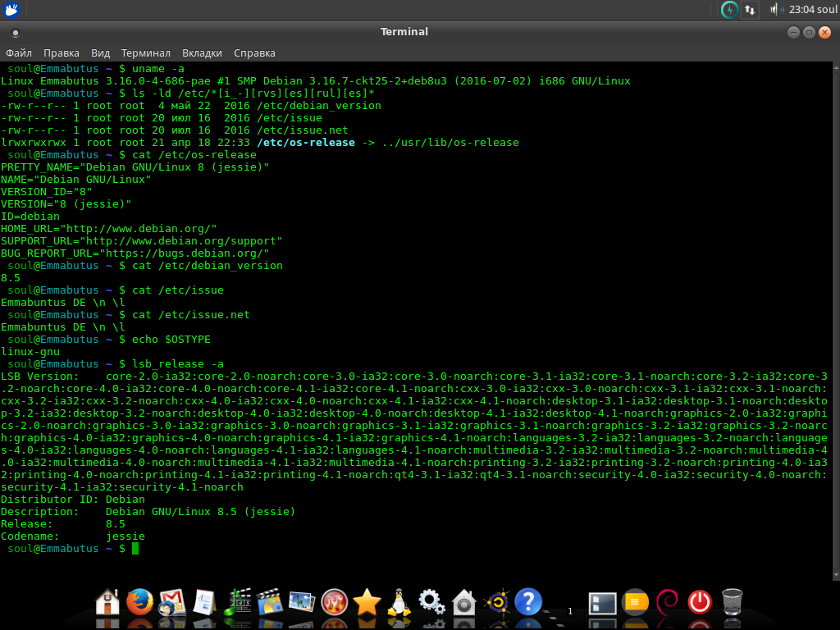Image resolution: width=840 pixels, height=630 pixels.
Task: Click the terminal vertical scrollbar
Action: tap(836, 321)
